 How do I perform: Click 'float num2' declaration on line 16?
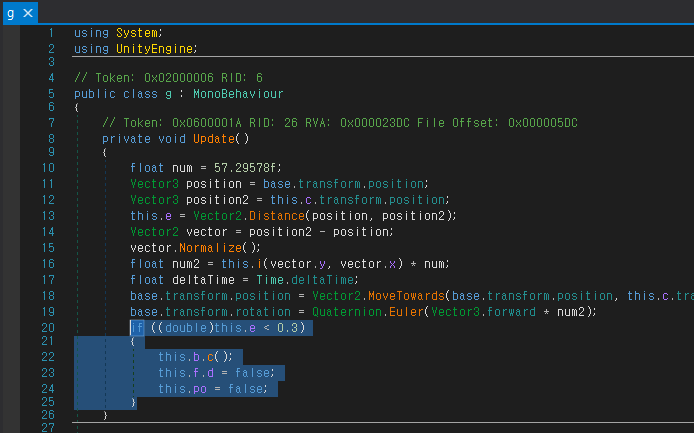point(165,264)
